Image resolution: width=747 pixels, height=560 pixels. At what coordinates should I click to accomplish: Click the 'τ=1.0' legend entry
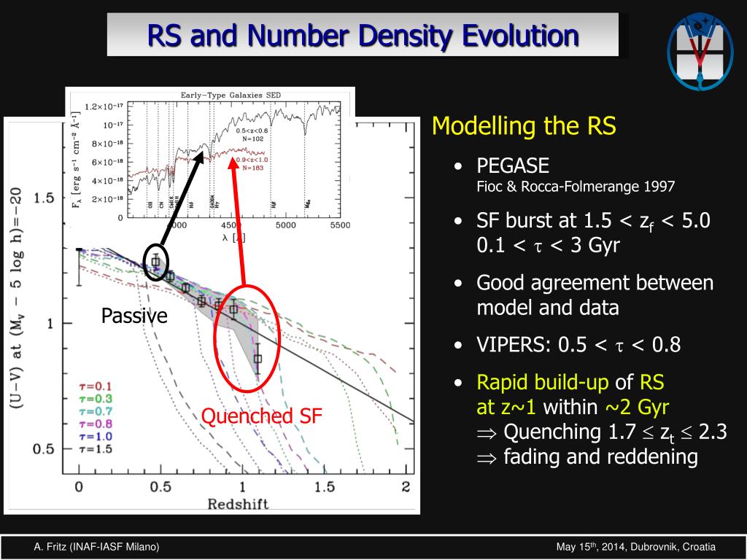pyautogui.click(x=96, y=436)
